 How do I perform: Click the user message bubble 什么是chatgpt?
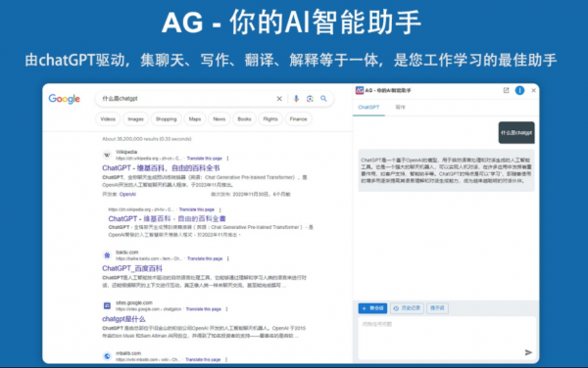point(516,132)
